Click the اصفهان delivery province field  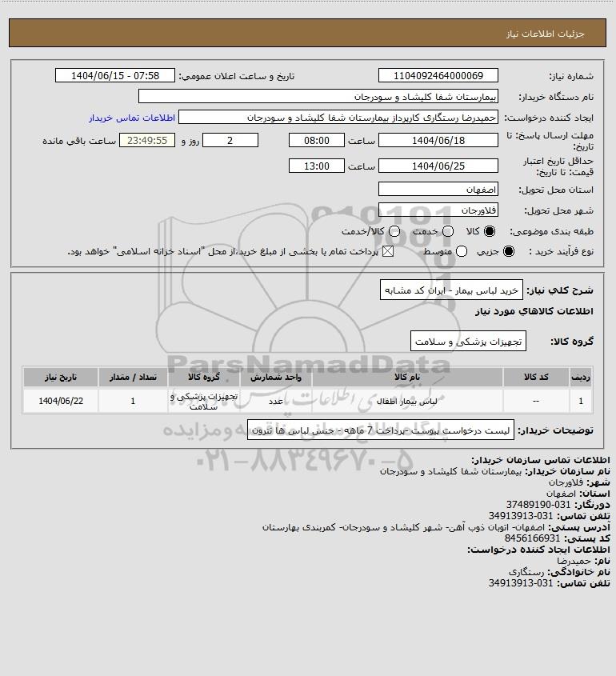pos(438,190)
